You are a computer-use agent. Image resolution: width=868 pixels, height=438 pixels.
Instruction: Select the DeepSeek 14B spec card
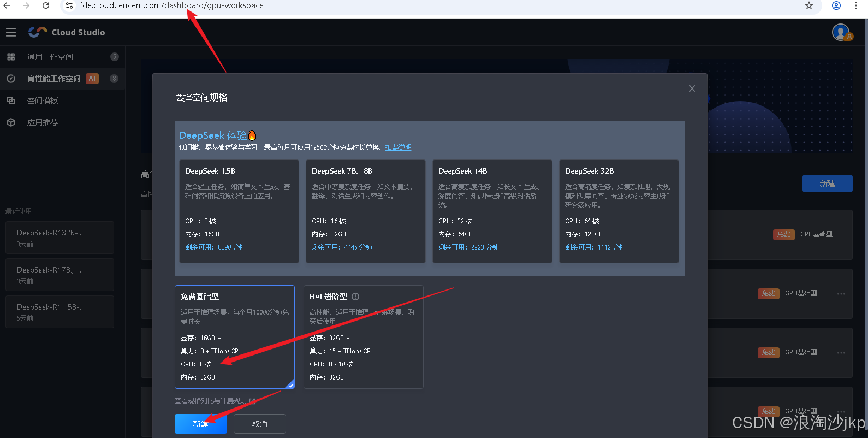click(492, 211)
